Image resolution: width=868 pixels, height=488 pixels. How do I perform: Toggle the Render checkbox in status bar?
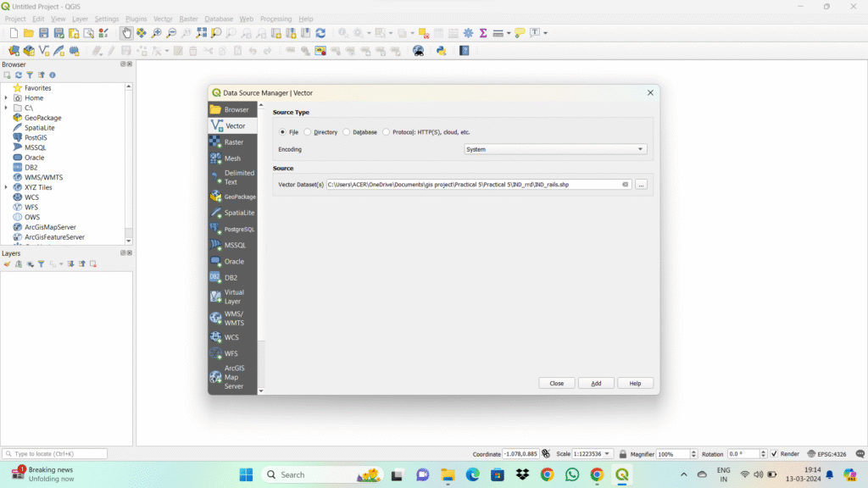[x=775, y=454]
